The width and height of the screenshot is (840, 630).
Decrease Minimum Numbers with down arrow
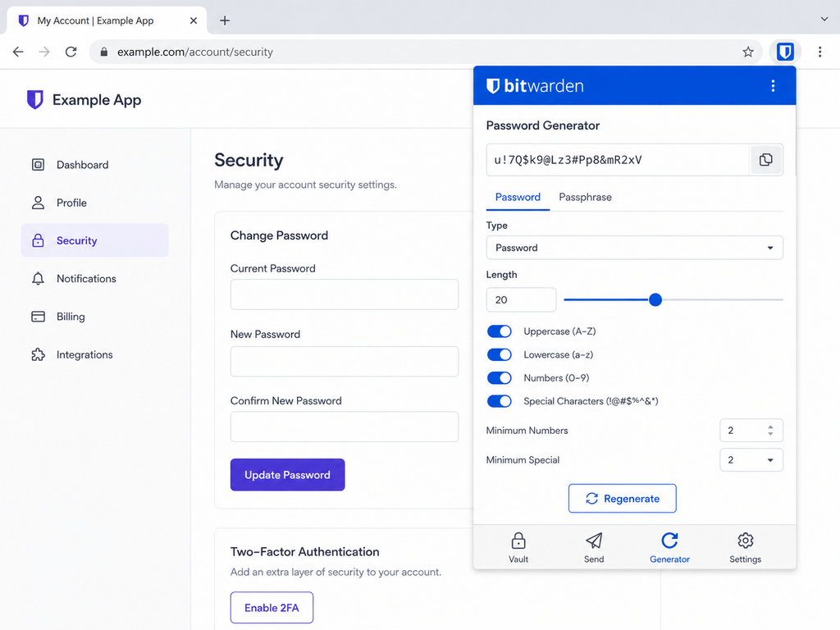point(770,433)
